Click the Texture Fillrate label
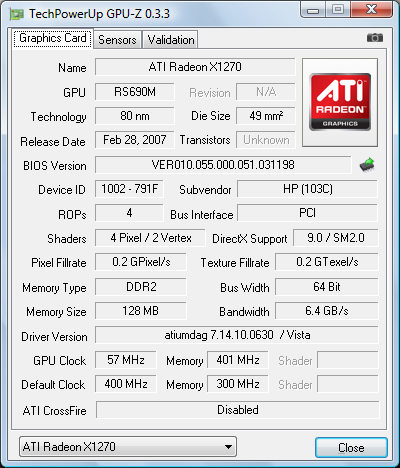400x468 pixels. click(235, 263)
